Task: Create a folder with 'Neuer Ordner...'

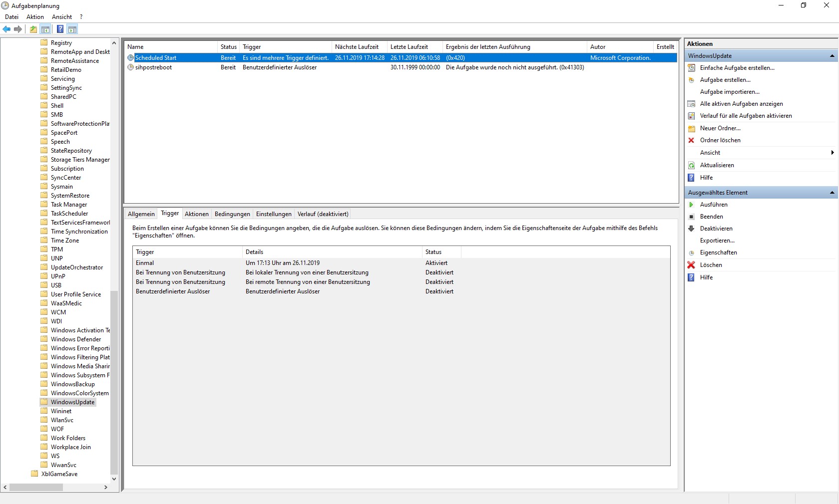Action: 720,128
